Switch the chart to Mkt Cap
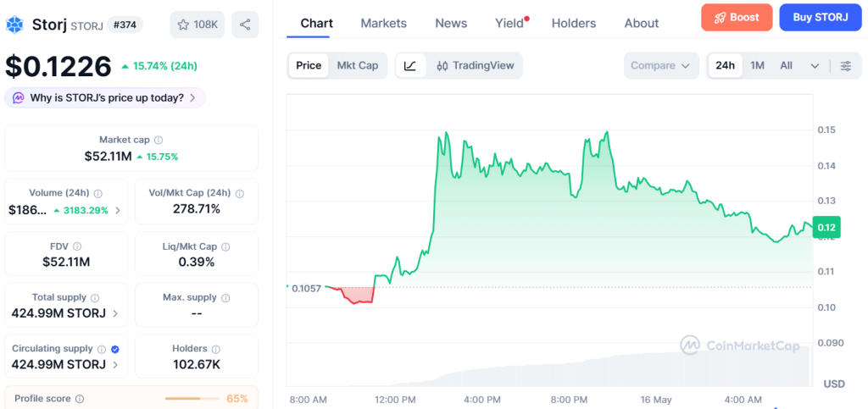 [358, 66]
